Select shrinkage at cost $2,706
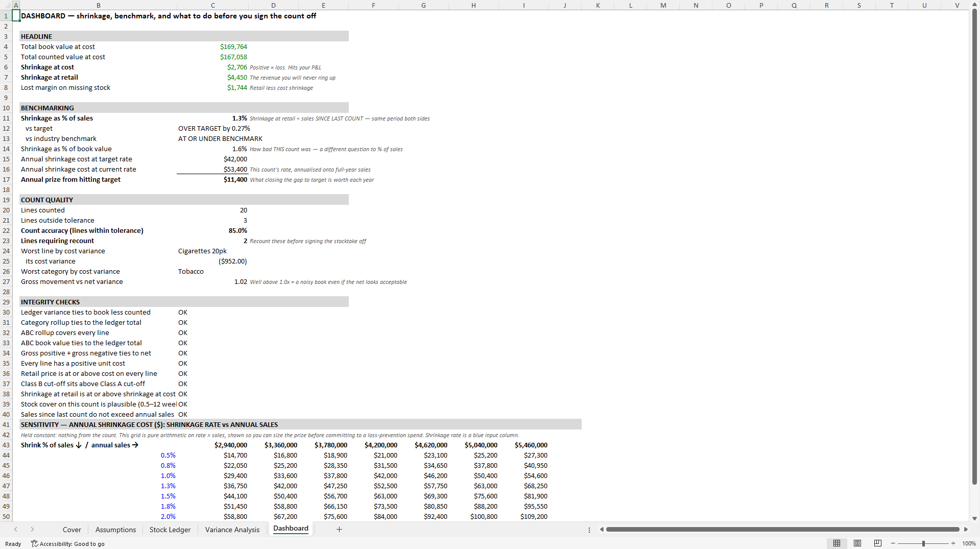 click(x=212, y=67)
